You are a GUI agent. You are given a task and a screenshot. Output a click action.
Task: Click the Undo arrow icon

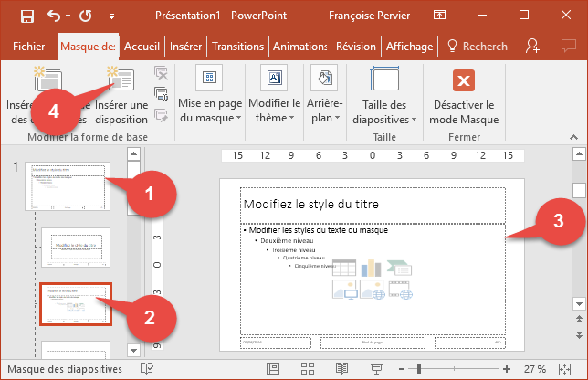(53, 16)
